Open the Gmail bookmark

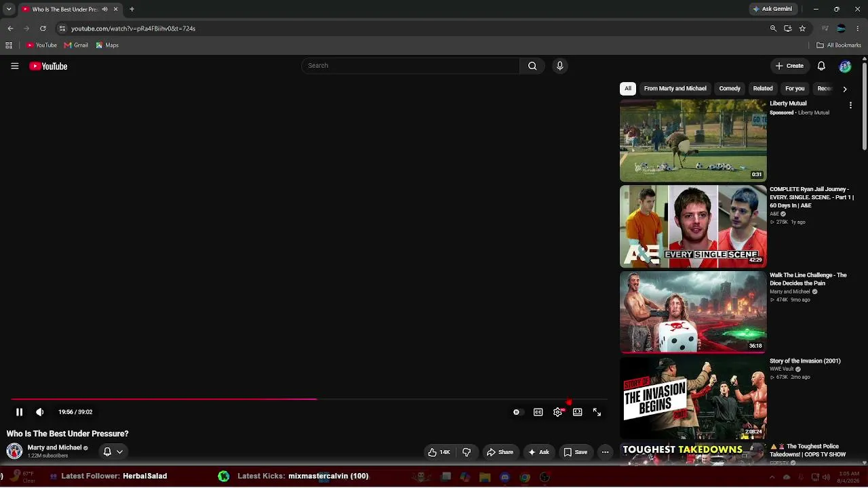pos(76,45)
